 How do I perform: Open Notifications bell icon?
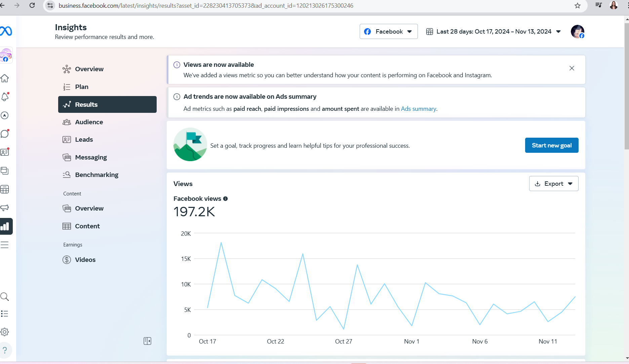click(x=5, y=97)
